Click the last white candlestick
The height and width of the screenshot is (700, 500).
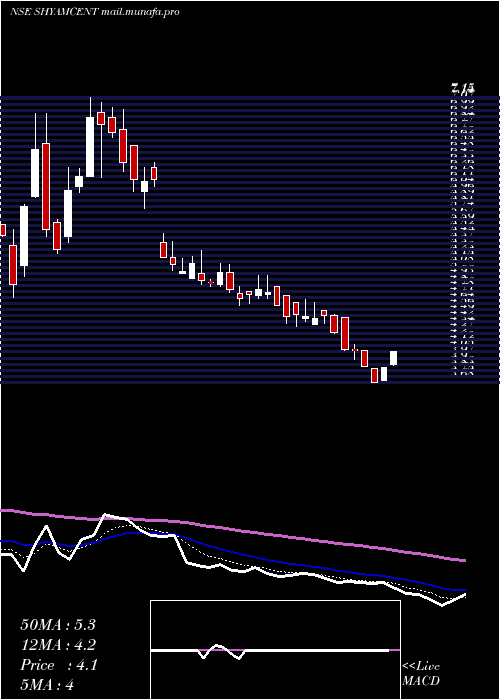(x=393, y=358)
